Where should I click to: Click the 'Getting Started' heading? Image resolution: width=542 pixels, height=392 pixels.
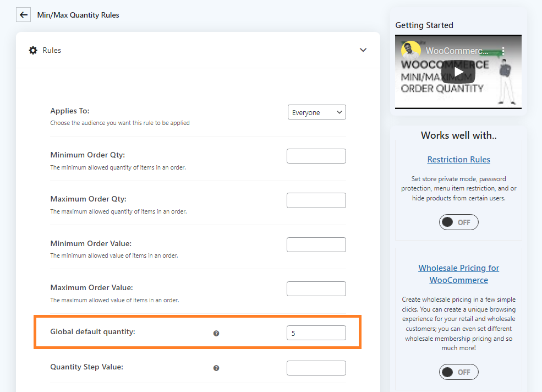(424, 25)
